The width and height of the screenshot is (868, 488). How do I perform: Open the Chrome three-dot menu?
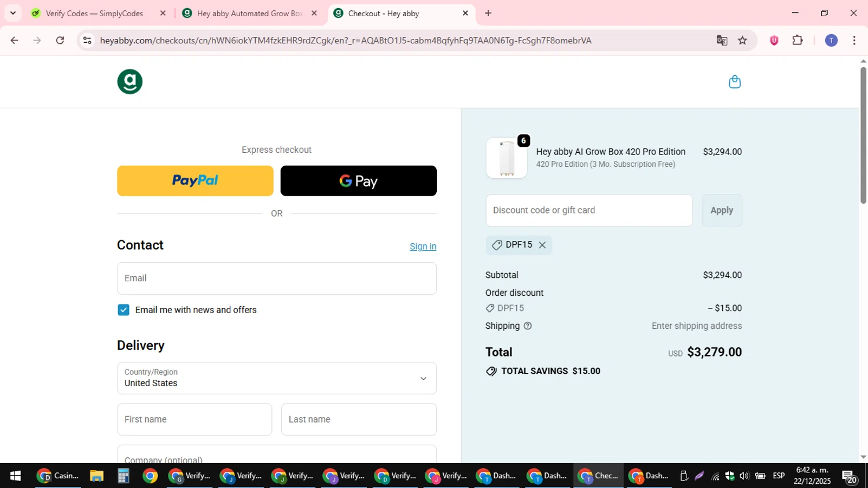(x=854, y=41)
